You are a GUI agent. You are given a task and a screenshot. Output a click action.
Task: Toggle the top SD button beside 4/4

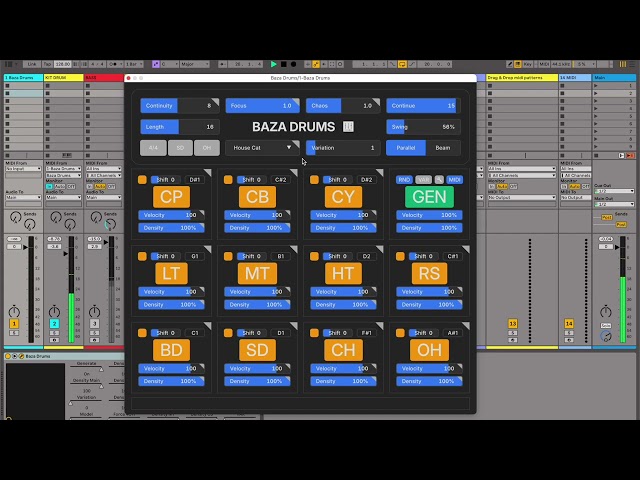pos(180,148)
